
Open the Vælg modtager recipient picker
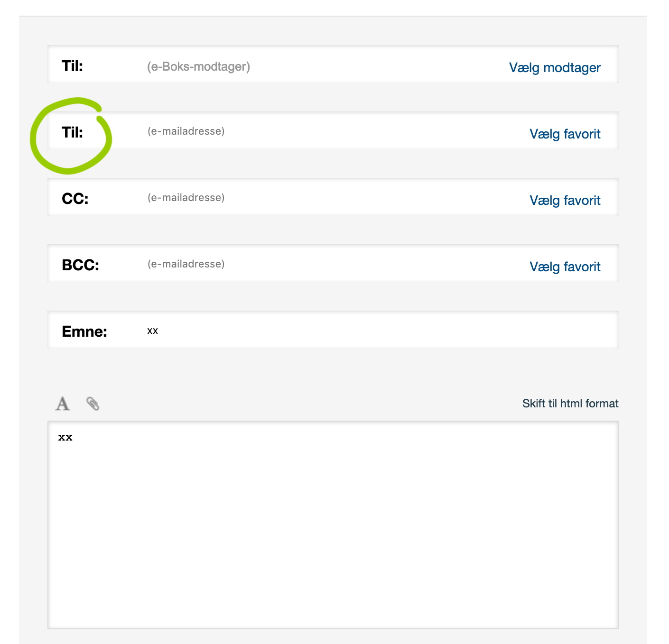555,67
